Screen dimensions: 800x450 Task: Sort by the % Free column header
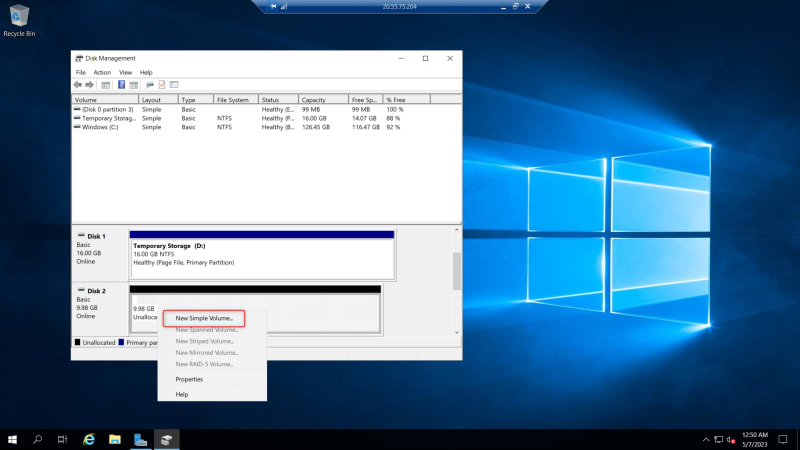[x=407, y=99]
